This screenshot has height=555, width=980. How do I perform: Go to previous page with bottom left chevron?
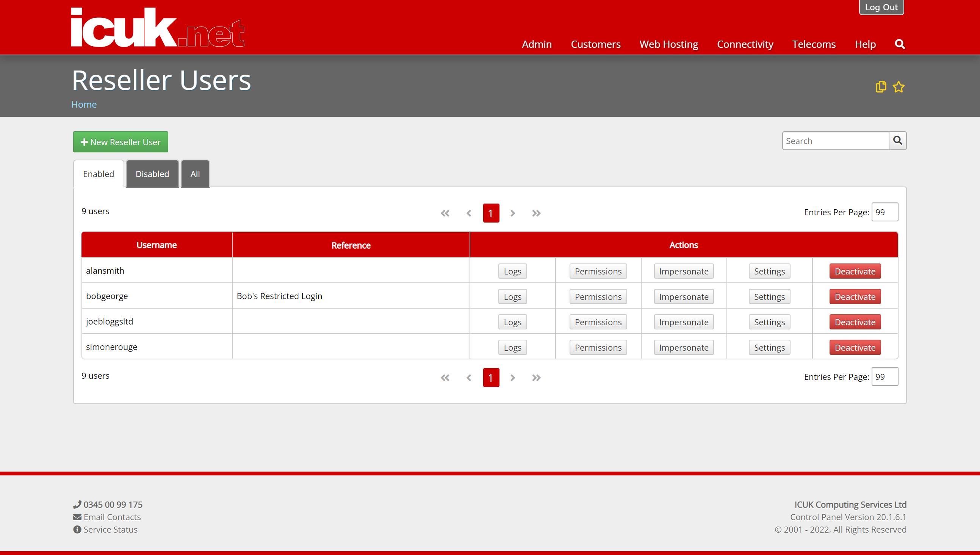click(x=469, y=378)
